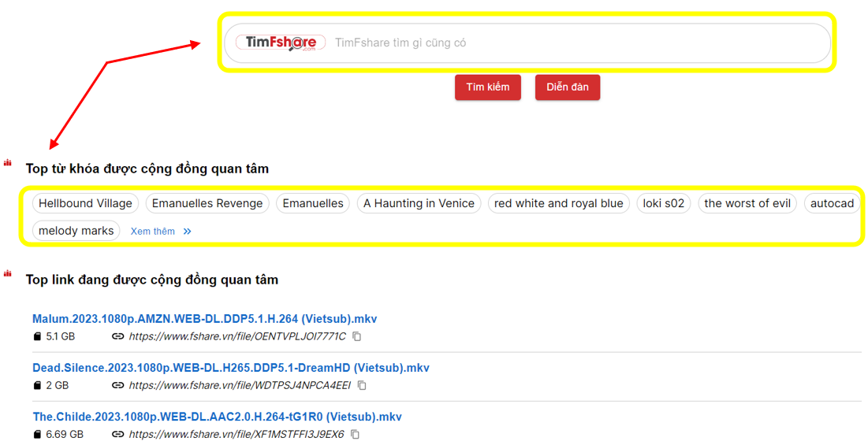
Task: Open Dead.Silence.2023 mkv file link
Action: click(x=231, y=368)
